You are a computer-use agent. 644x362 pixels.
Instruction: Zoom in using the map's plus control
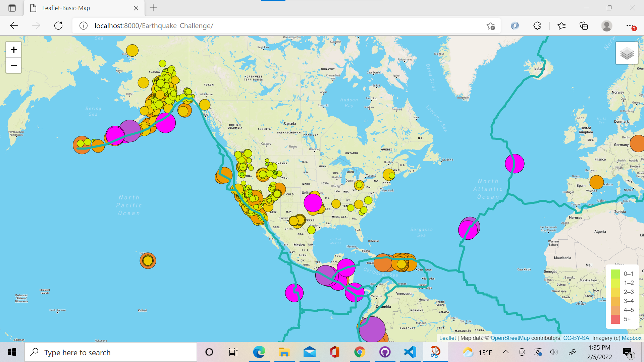pyautogui.click(x=13, y=49)
